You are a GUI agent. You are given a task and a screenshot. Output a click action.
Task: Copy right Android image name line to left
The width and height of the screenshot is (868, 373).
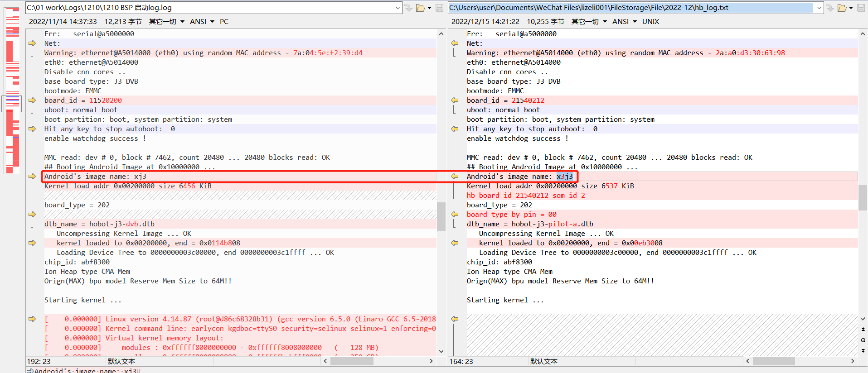click(x=455, y=176)
